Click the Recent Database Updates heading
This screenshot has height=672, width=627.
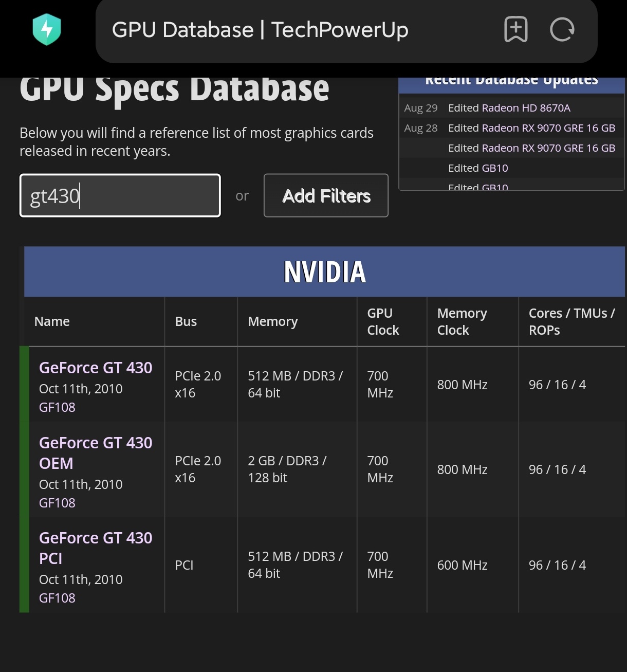coord(511,81)
